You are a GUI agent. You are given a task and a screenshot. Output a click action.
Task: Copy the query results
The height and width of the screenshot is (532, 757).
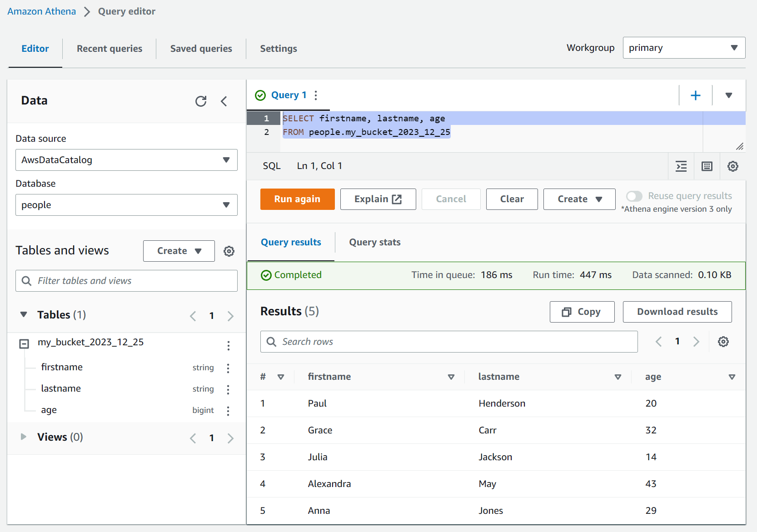582,312
